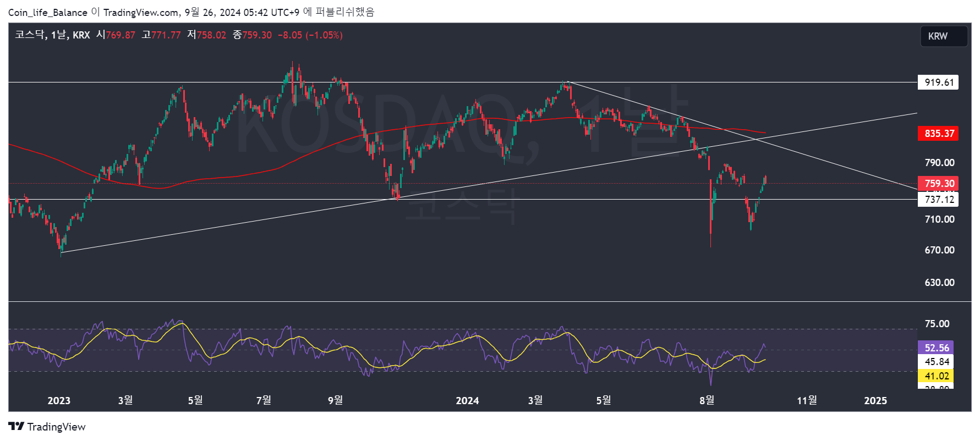Click the 790.00 axis value

[939, 163]
